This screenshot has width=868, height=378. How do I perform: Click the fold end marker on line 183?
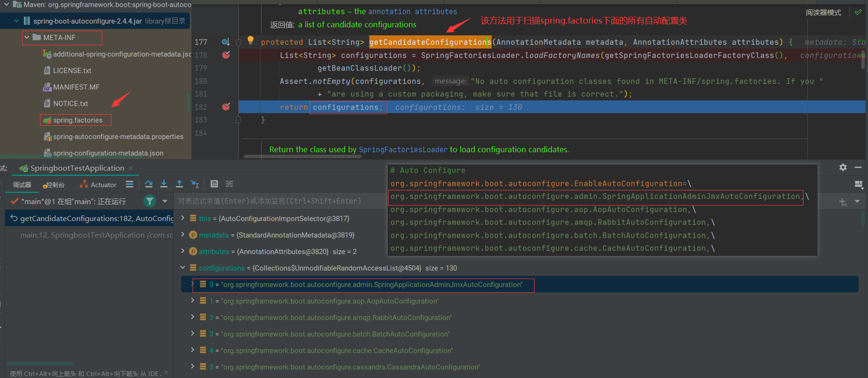click(x=238, y=120)
